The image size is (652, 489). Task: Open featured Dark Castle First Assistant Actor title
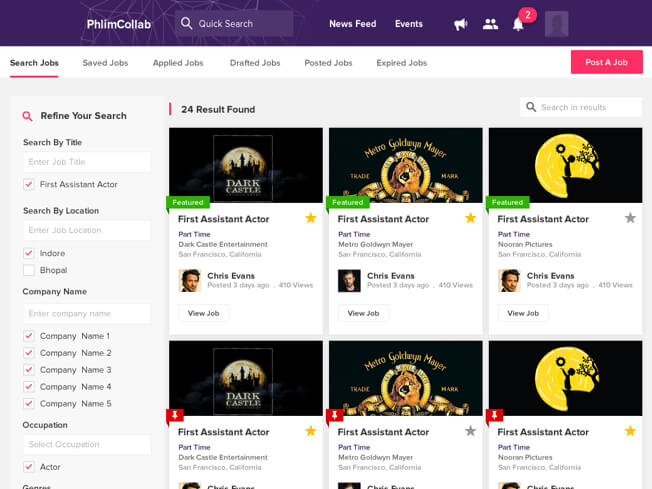(x=223, y=219)
